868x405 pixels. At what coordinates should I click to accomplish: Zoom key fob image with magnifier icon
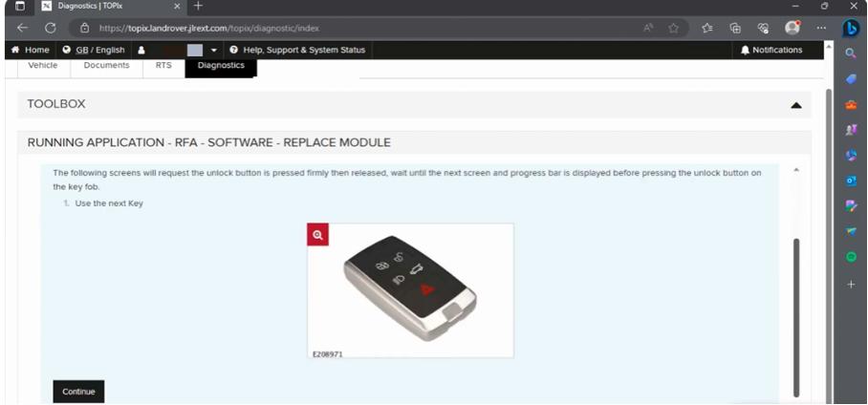pos(317,235)
